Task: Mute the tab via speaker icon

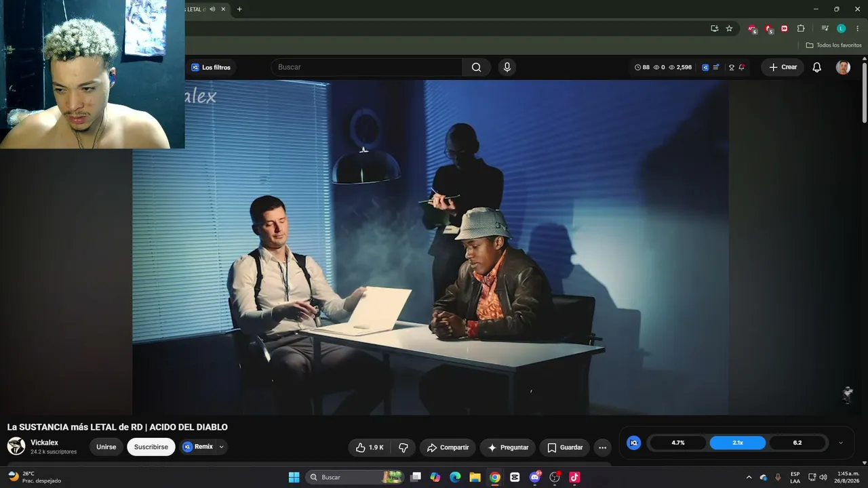Action: 212,9
